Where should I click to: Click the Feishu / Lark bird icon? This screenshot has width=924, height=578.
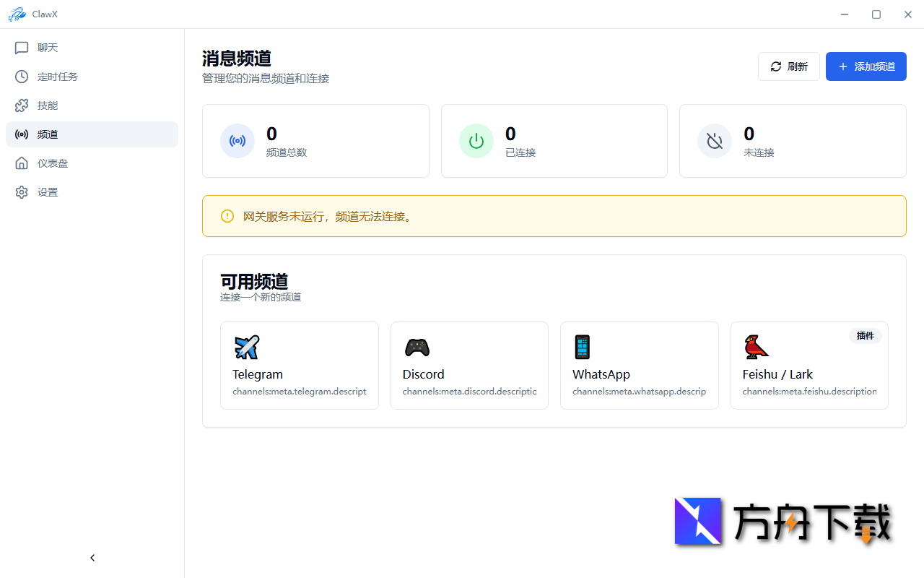[x=756, y=347]
